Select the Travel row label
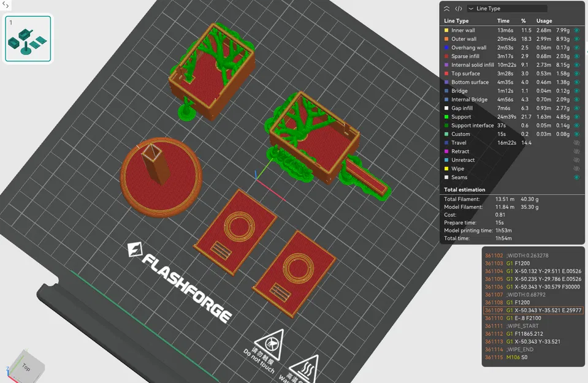The height and width of the screenshot is (383, 588). point(459,143)
